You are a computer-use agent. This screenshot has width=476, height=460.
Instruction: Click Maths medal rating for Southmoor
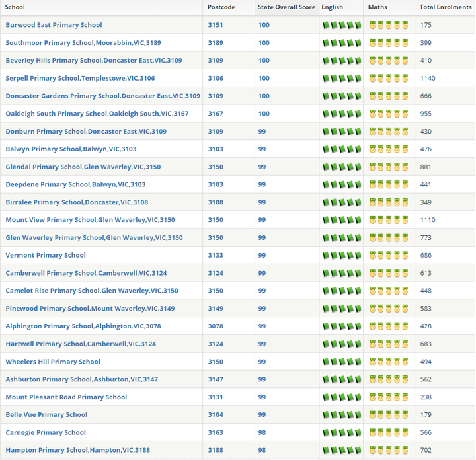(389, 43)
